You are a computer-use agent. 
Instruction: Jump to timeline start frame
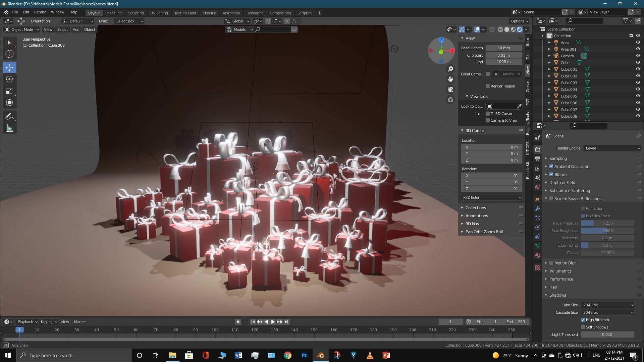point(253,322)
